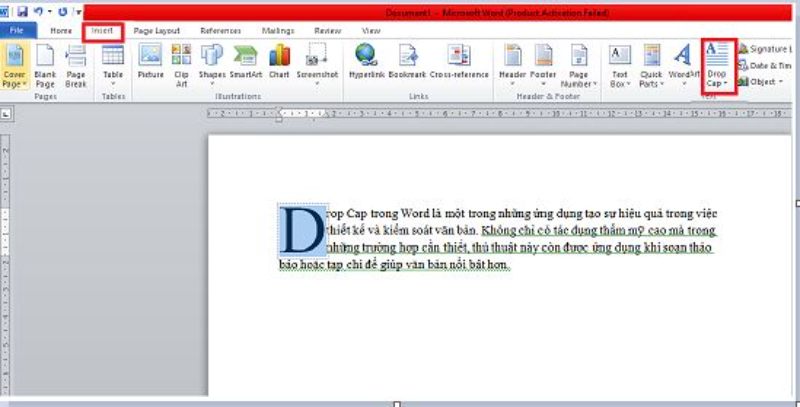
Task: Open the Cover Page gallery
Action: click(14, 66)
